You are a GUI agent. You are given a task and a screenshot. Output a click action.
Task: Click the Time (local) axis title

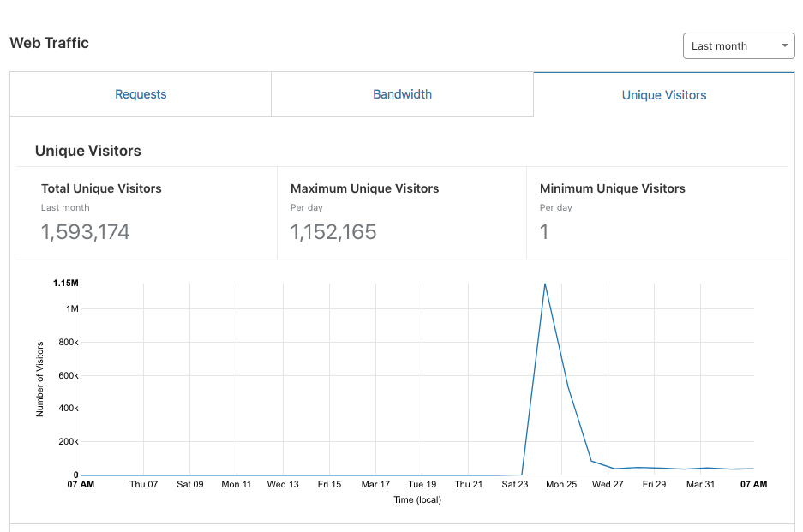tap(417, 499)
